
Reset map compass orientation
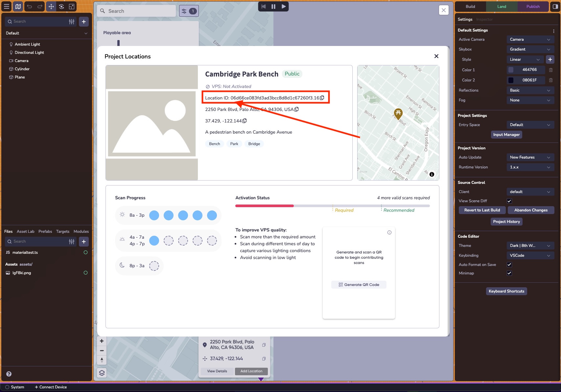tap(102, 360)
